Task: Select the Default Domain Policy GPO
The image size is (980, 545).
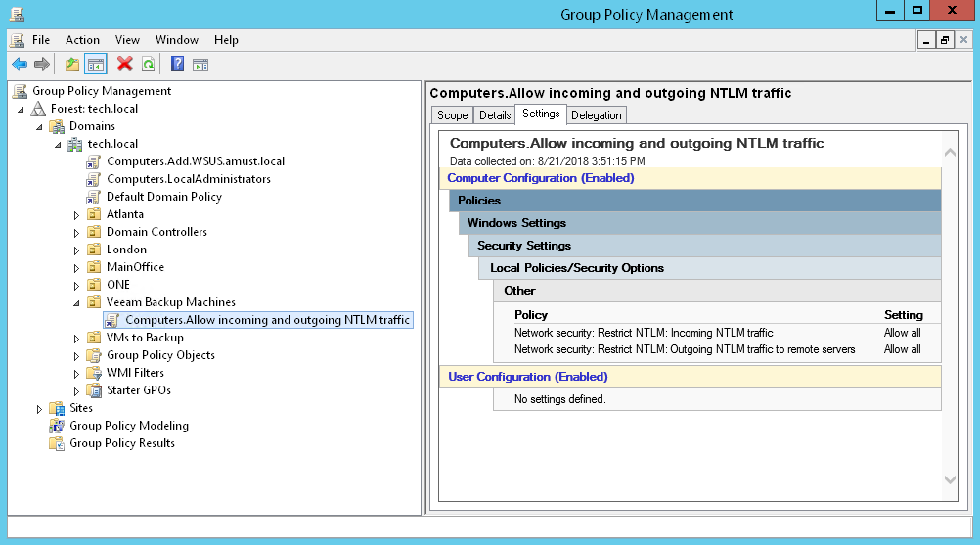Action: click(x=163, y=197)
